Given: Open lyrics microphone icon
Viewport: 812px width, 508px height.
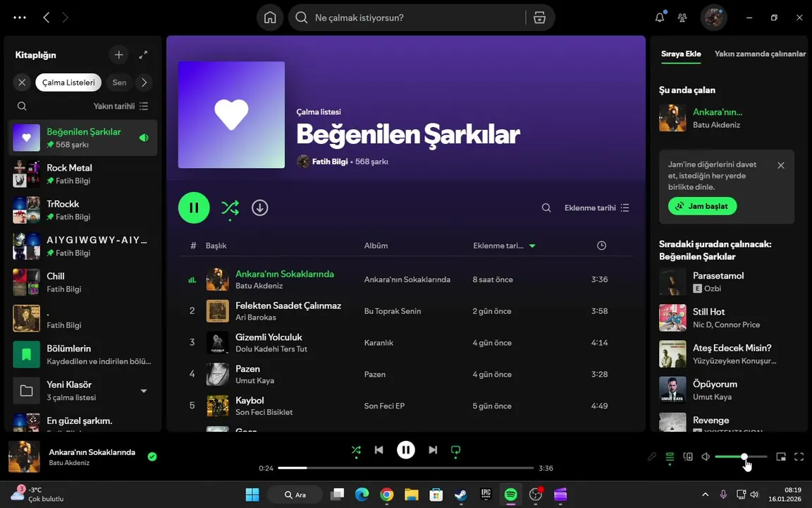Looking at the screenshot, I should tap(651, 456).
